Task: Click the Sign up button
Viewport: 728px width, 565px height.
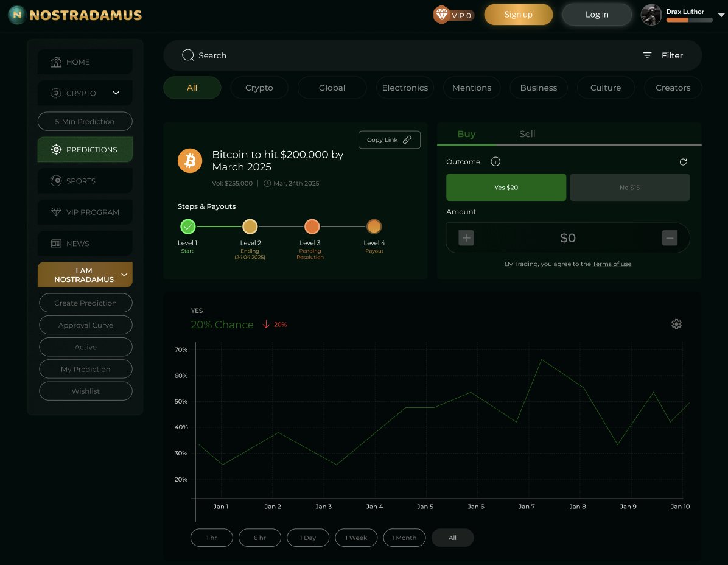Action: [x=518, y=15]
